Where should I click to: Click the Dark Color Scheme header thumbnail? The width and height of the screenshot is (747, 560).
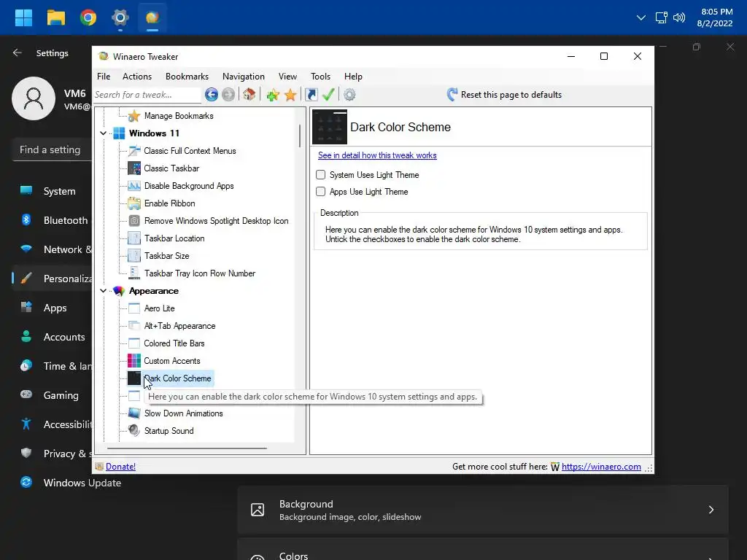tap(330, 127)
